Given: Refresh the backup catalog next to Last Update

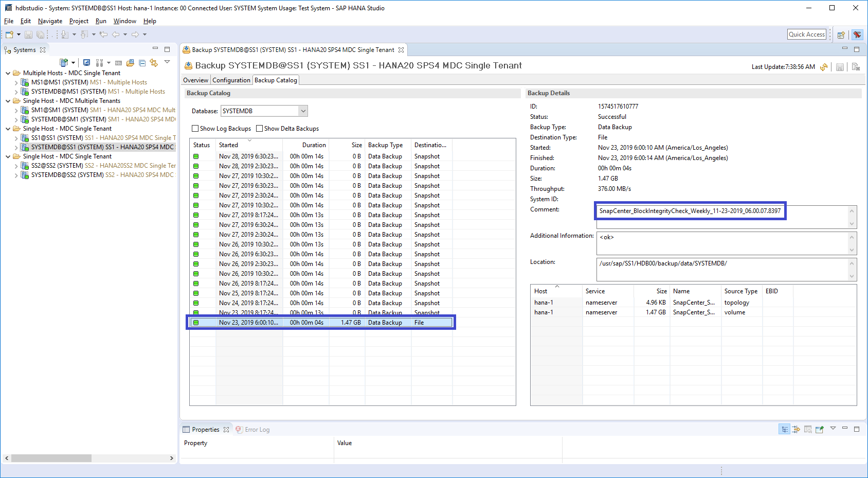Looking at the screenshot, I should coord(824,67).
